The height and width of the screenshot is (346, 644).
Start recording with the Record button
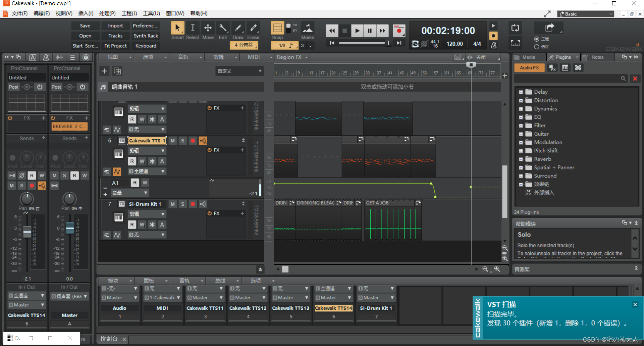[399, 31]
